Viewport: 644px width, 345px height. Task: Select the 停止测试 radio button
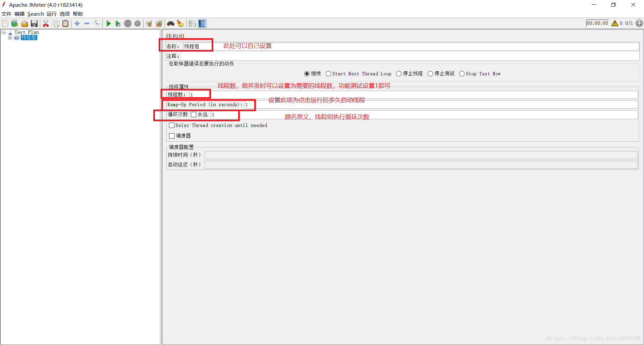point(430,74)
